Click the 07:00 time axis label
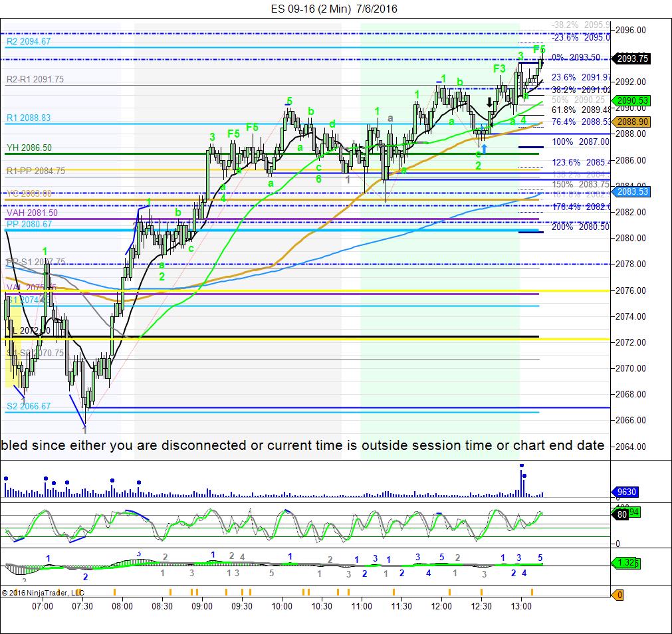 43,606
